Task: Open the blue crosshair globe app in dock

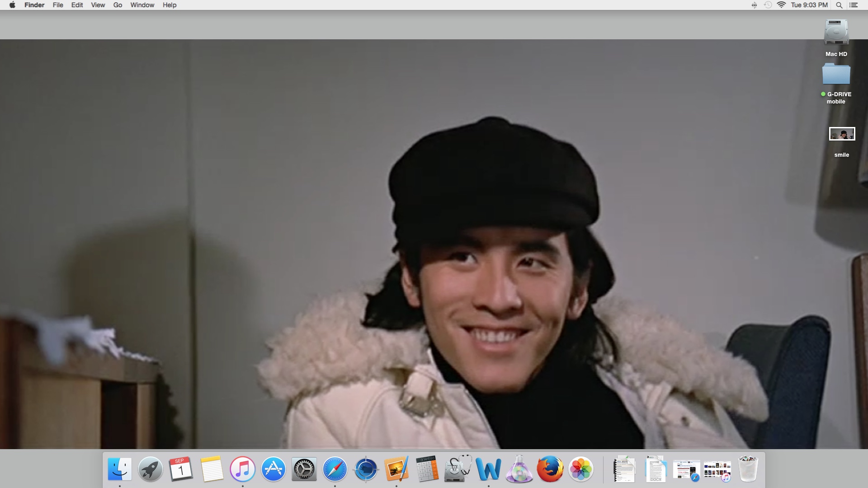Action: (x=366, y=469)
